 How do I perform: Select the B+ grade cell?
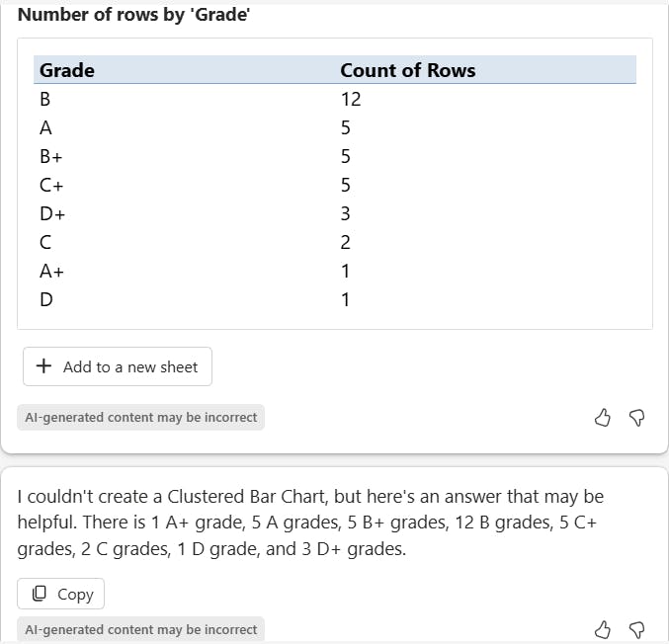(x=51, y=156)
